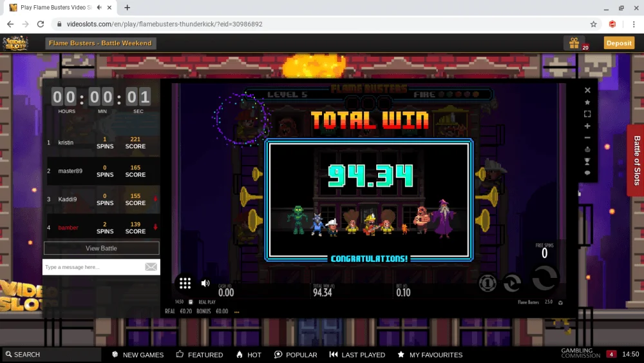Image resolution: width=644 pixels, height=363 pixels.
Task: Enlarge the game window with plus icon
Action: coord(587,126)
